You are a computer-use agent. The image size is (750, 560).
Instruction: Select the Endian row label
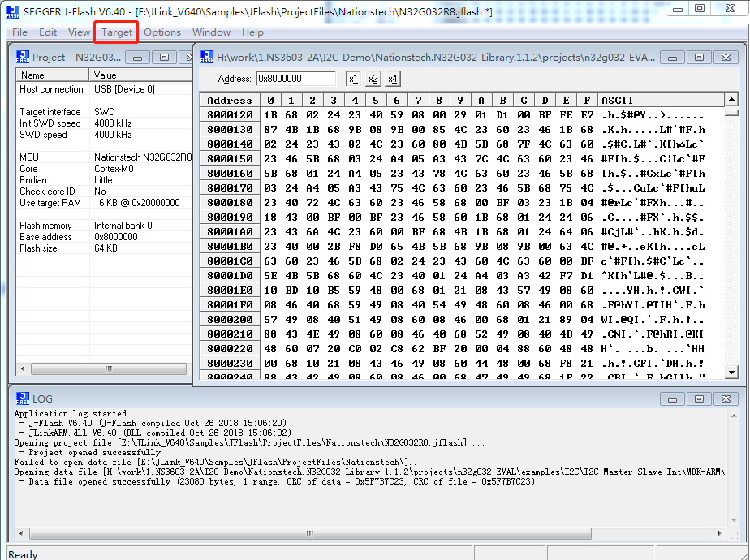coord(33,180)
